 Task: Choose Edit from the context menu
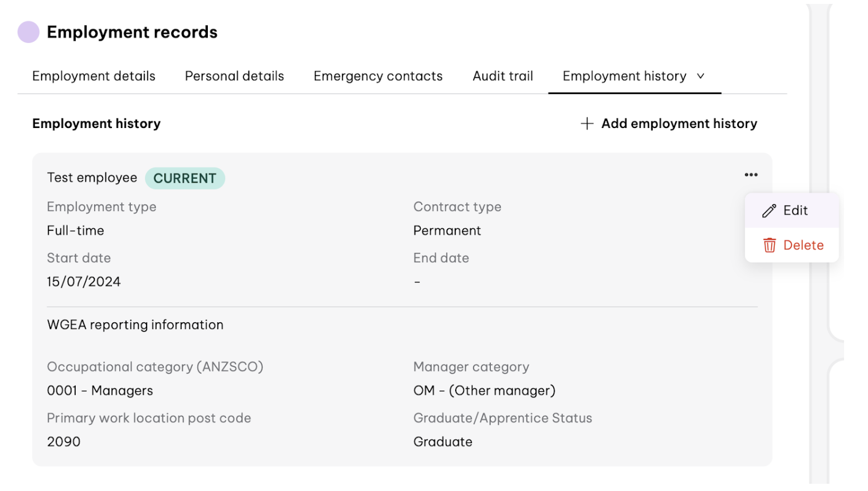(x=795, y=211)
